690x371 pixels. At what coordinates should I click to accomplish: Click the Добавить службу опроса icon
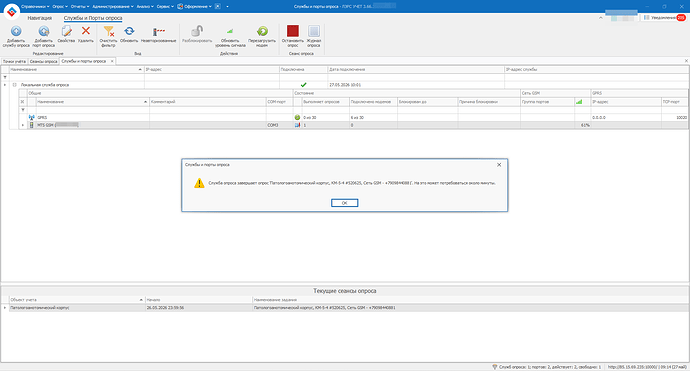16,31
